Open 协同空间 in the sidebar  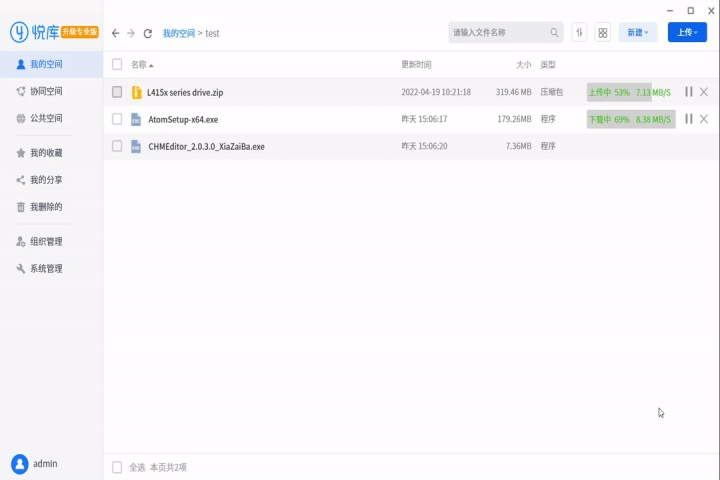[x=45, y=91]
